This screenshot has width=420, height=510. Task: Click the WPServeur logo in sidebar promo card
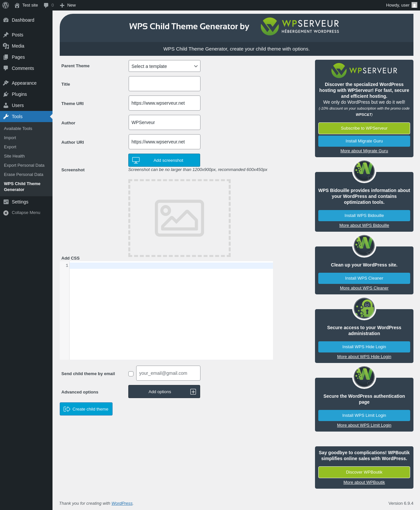[364, 71]
